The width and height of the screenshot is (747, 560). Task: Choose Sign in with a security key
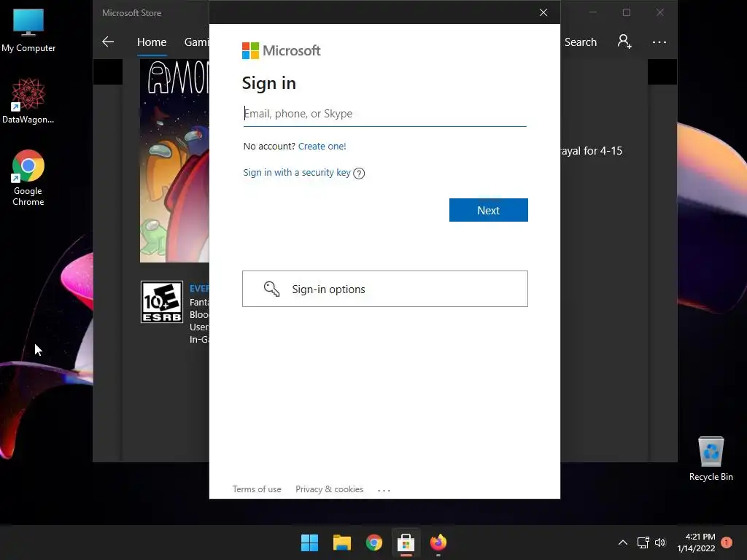297,172
